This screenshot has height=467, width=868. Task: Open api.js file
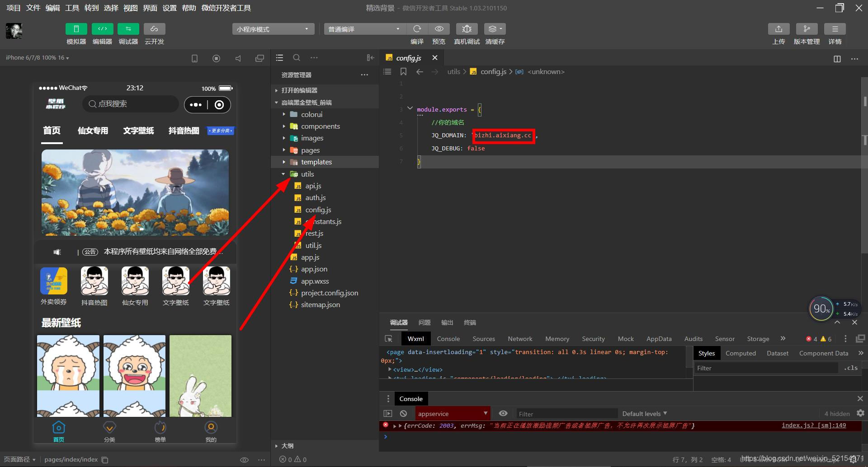313,186
